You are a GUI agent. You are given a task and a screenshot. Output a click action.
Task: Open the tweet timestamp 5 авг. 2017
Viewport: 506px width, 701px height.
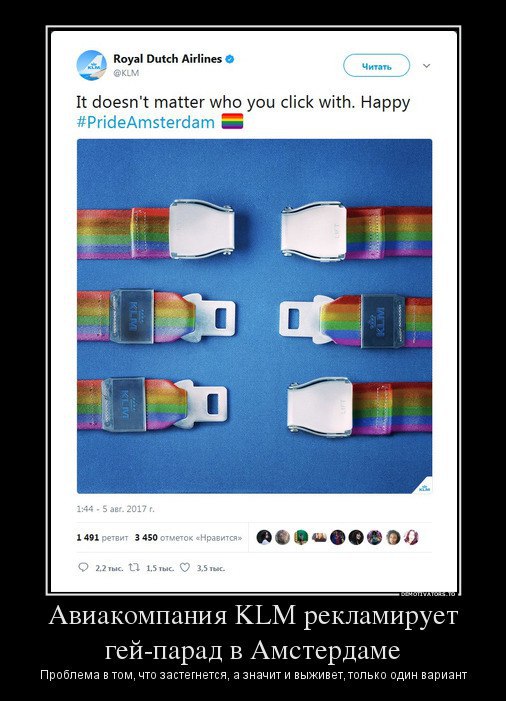(115, 509)
